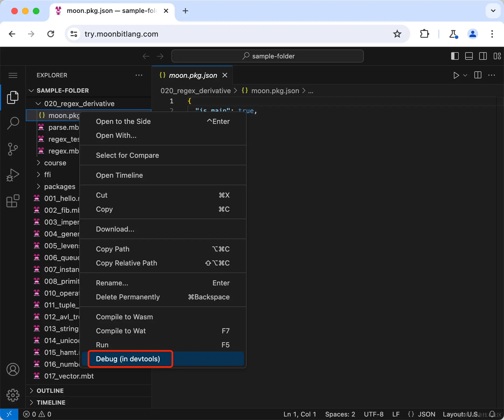Open the Search view in activity bar
Image resolution: width=504 pixels, height=420 pixels.
pyautogui.click(x=13, y=123)
